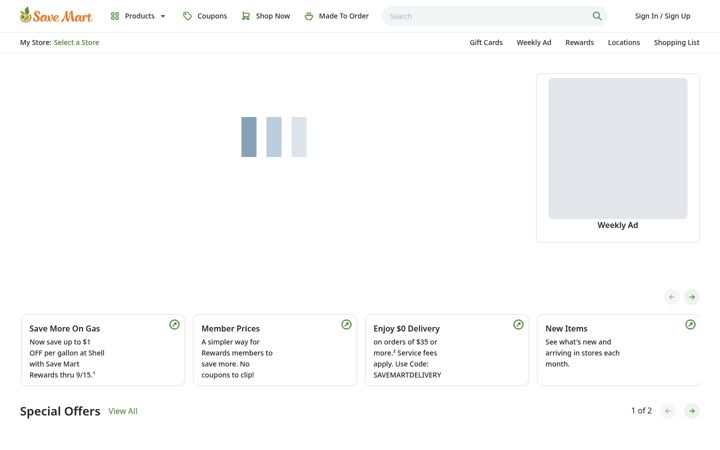The image size is (720, 450).
Task: Open the Save More On Gas arrow icon
Action: 174,325
